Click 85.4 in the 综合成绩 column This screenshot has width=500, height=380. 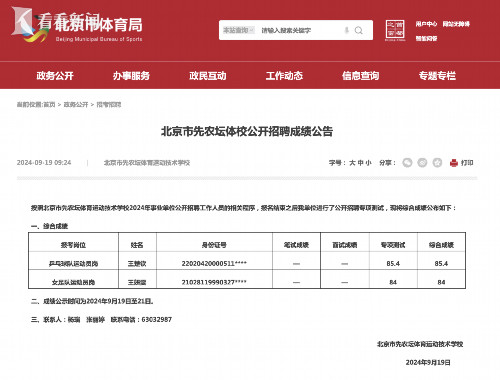[441, 263]
